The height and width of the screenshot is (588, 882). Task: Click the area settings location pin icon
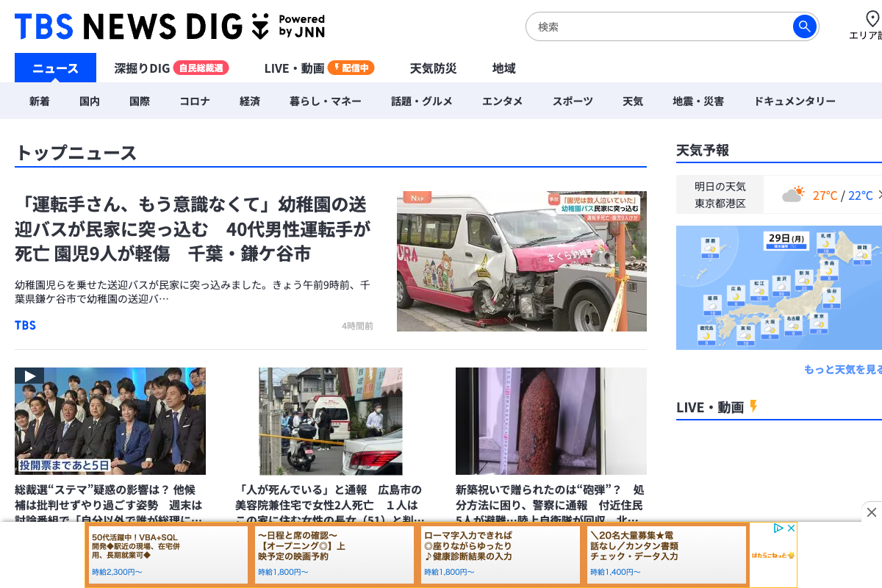pyautogui.click(x=872, y=18)
